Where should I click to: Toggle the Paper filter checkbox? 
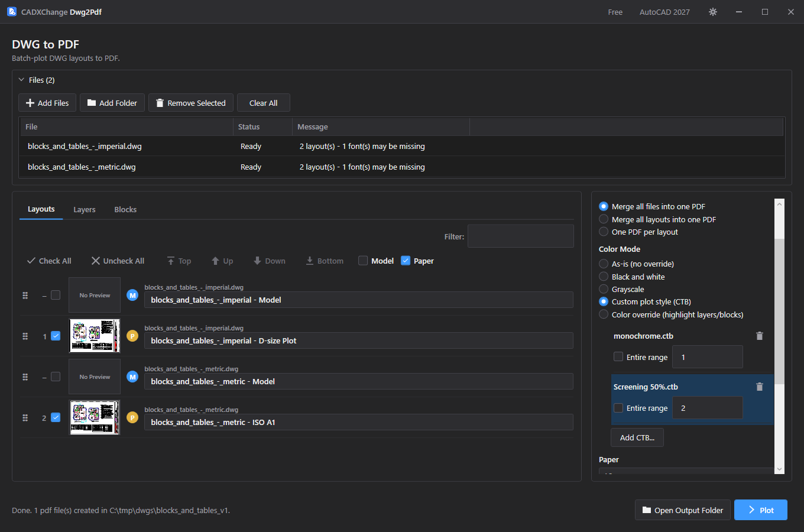click(x=406, y=261)
